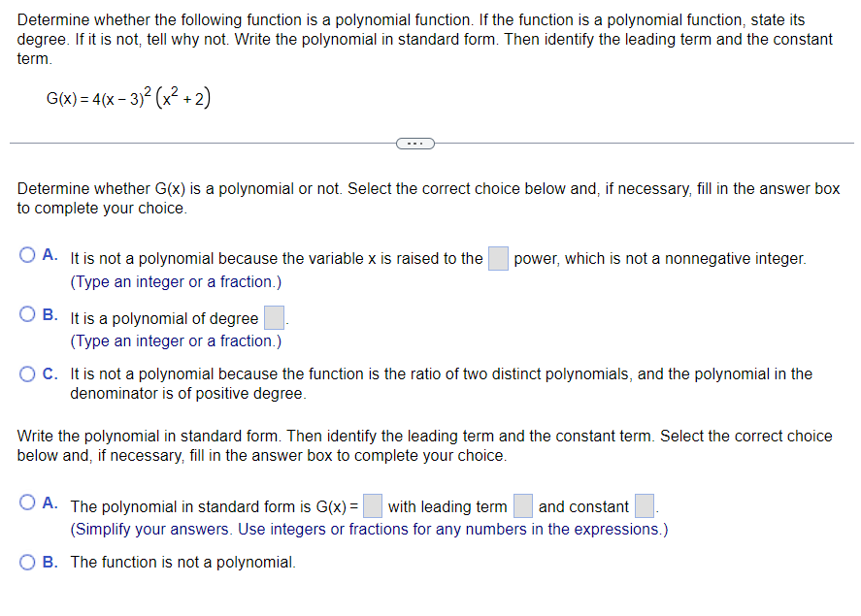This screenshot has width=861, height=616.
Task: Click the constant term answer box
Action: (x=643, y=504)
